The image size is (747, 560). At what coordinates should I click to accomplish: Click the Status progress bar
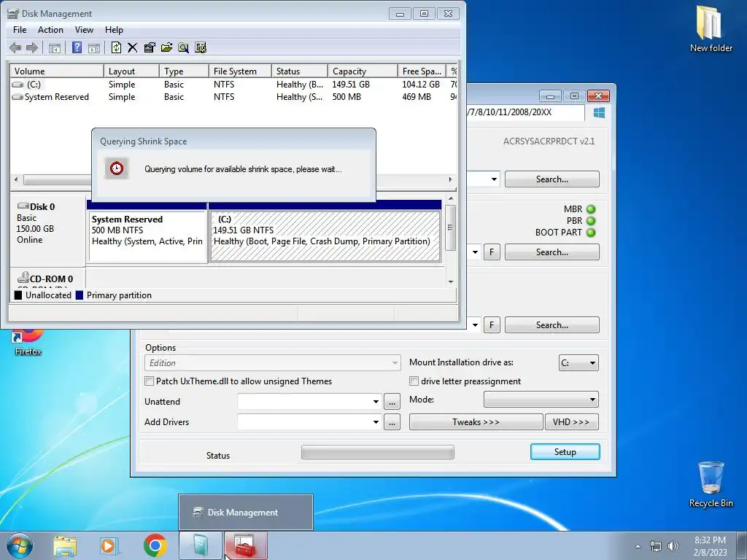tap(378, 452)
